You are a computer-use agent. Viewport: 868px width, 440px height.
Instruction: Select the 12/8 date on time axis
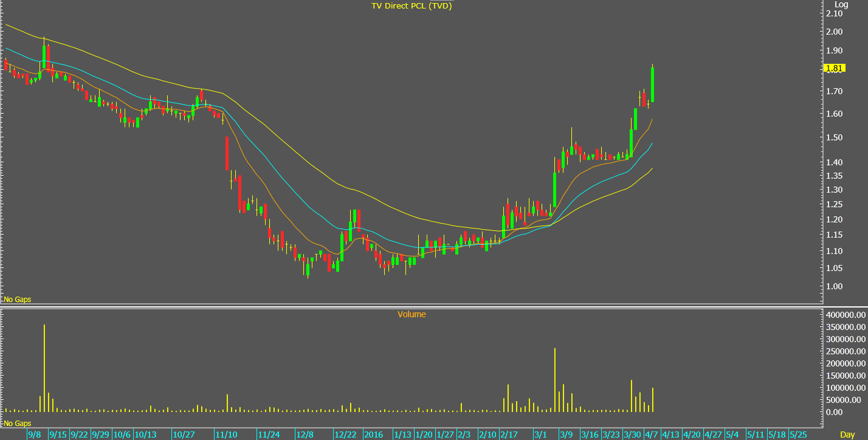click(x=305, y=435)
